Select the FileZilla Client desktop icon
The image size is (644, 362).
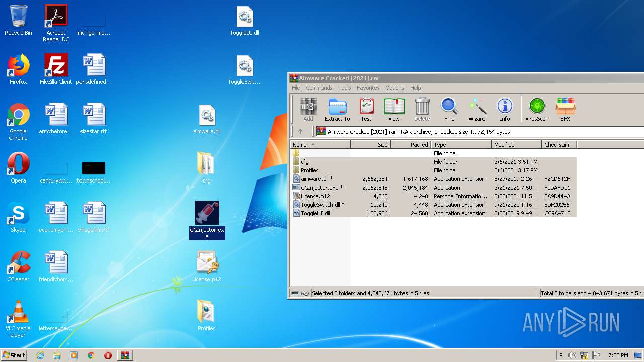click(x=56, y=70)
